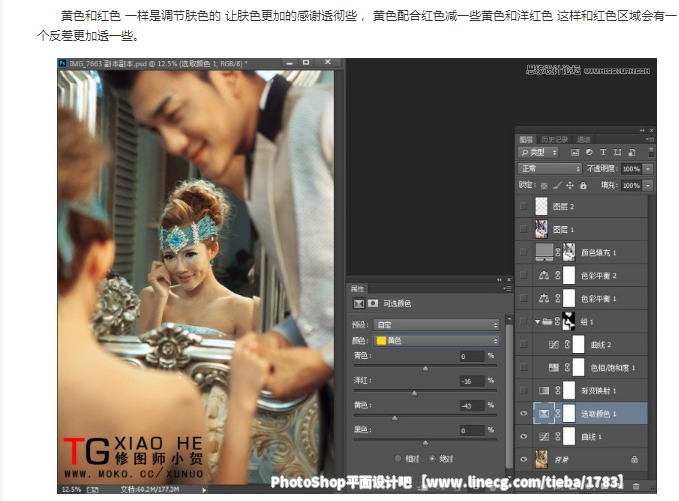Click the 不透明度 100% field
The height and width of the screenshot is (501, 679).
tap(631, 169)
